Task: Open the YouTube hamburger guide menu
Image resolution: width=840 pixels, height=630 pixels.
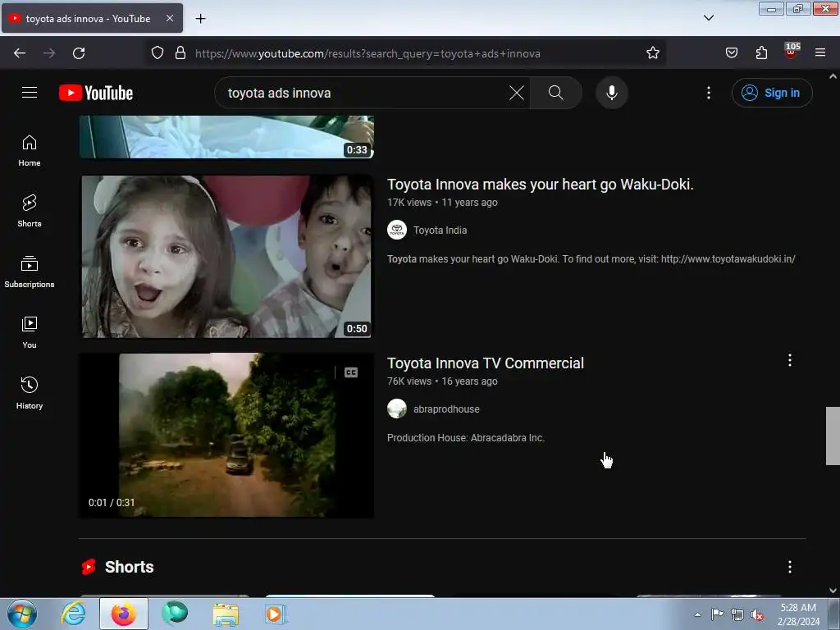Action: [x=30, y=93]
